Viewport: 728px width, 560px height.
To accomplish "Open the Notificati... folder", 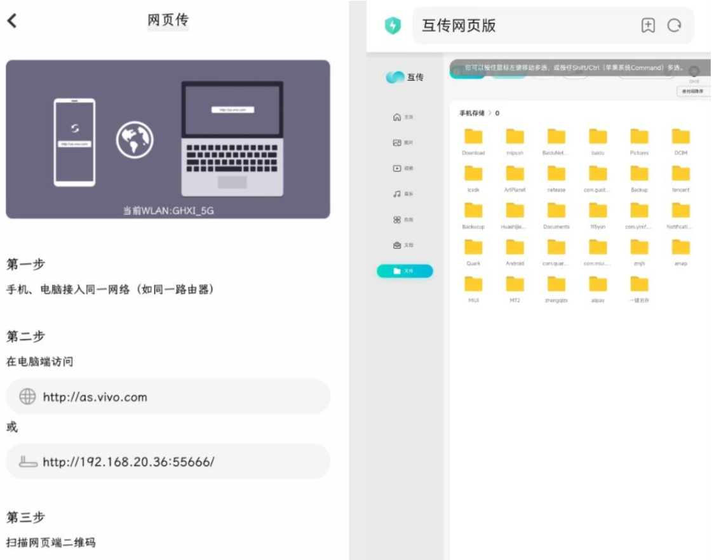I will tap(680, 216).
